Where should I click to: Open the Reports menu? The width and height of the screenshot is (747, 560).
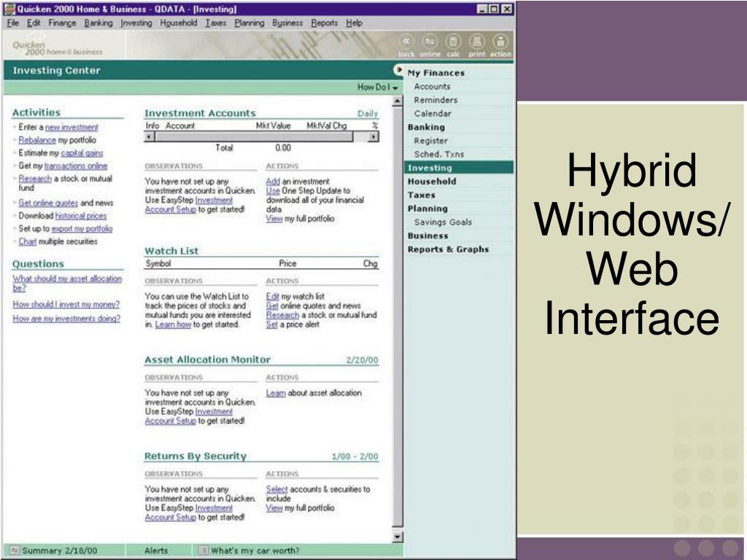324,23
